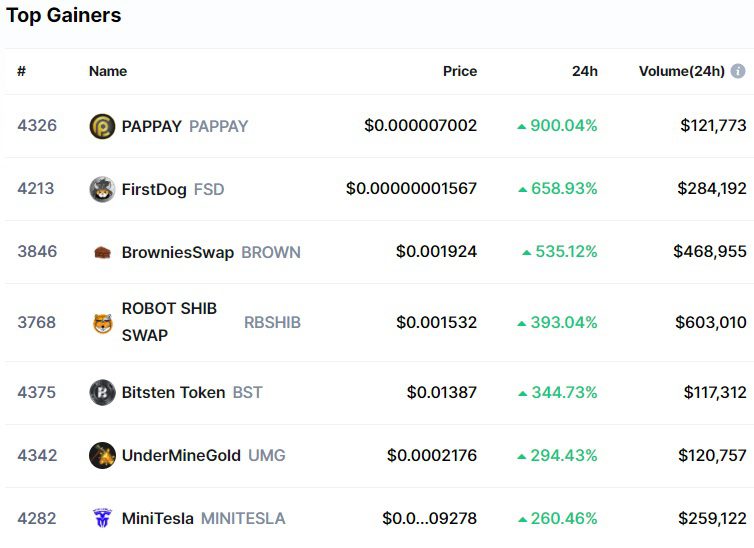Click the UnderMineGold logo icon
Image resolution: width=754 pixels, height=548 pixels.
102,455
